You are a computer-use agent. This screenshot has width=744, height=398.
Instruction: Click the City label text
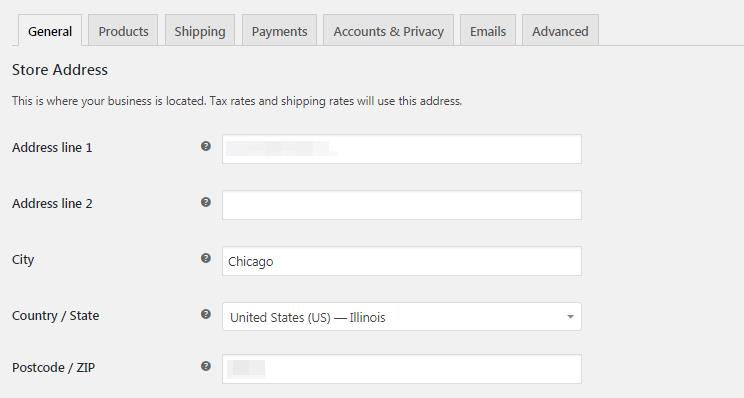(x=23, y=260)
